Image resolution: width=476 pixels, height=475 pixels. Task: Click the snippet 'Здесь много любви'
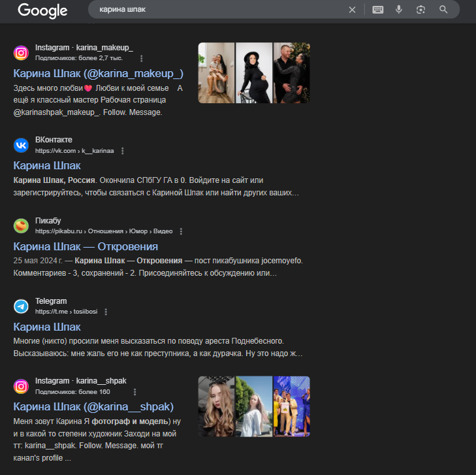coord(98,100)
